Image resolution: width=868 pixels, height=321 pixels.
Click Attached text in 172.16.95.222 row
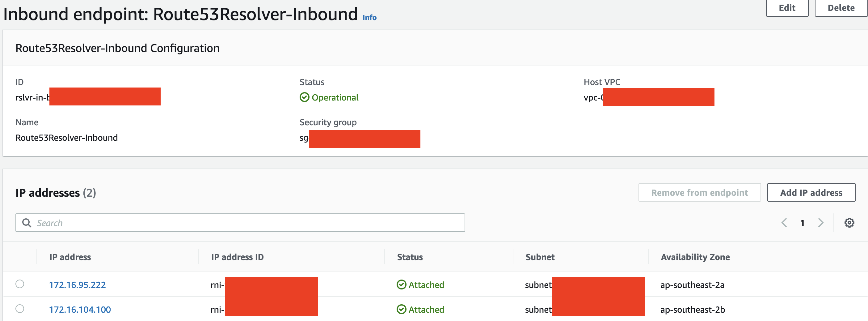click(426, 285)
